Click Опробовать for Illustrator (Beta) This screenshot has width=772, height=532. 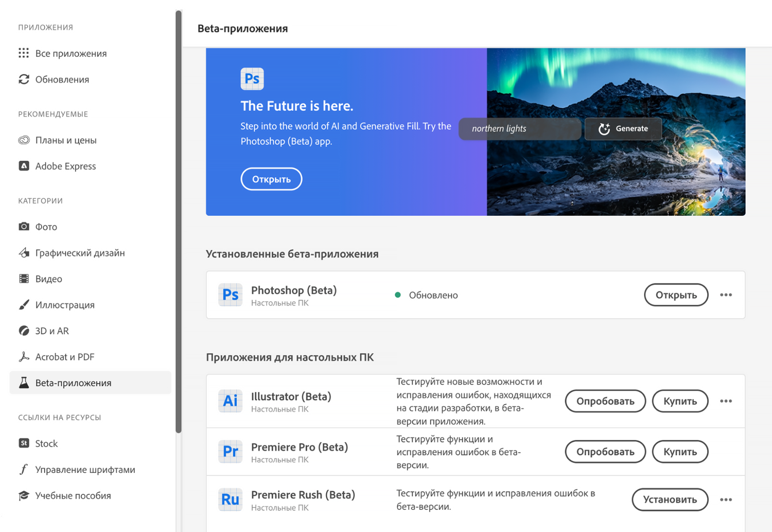tap(605, 401)
